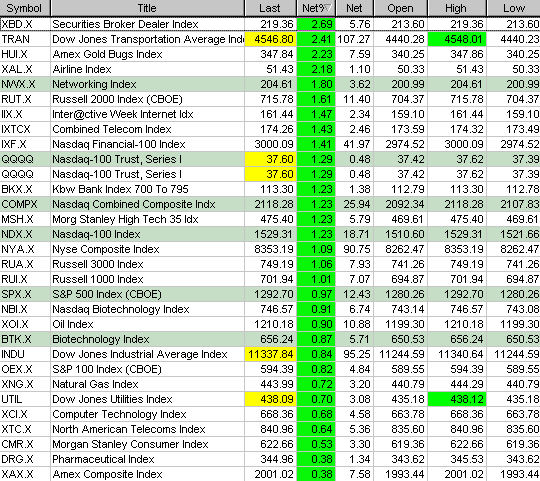Screen dimensions: 540x481
Task: Click Net value 107.27
Action: pos(354,39)
